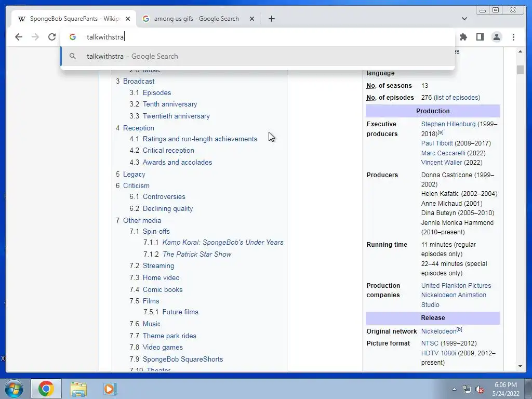Switch to among us gifs Google Search tab
This screenshot has height=399, width=532.
click(196, 19)
